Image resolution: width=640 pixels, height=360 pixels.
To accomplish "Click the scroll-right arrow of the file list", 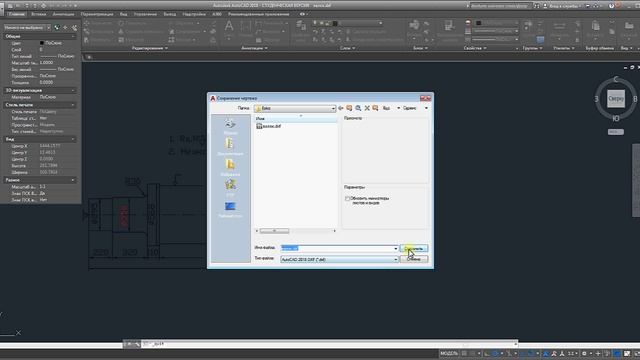I will click(335, 231).
